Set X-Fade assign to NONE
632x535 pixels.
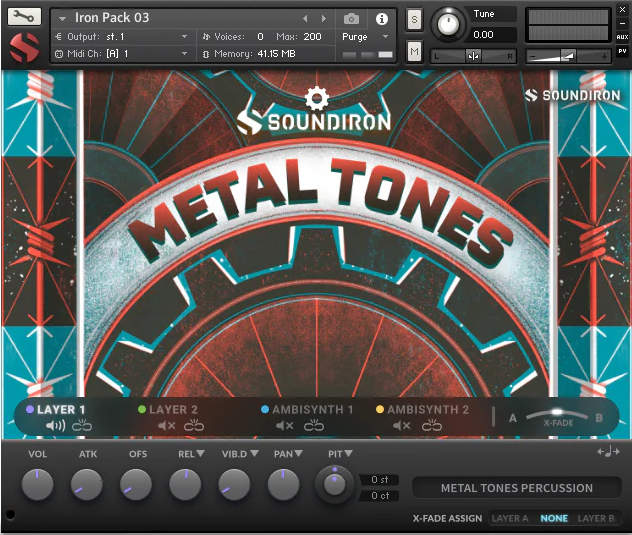click(x=554, y=518)
